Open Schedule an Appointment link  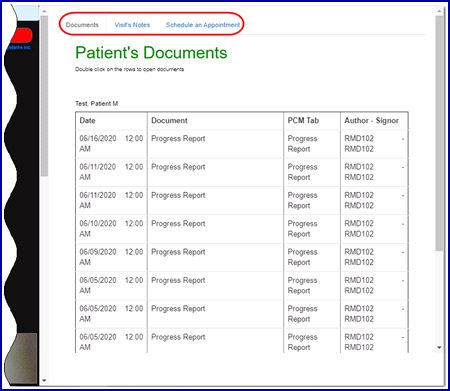click(x=203, y=25)
